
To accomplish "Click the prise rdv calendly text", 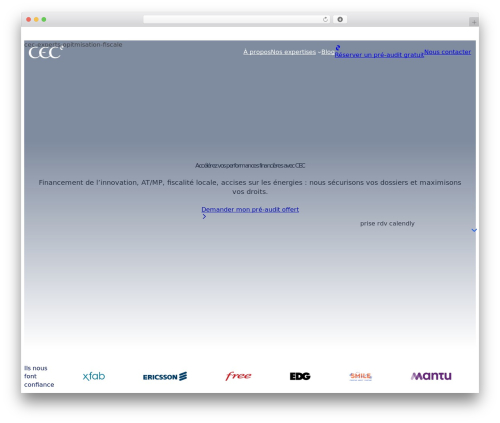I will [x=387, y=223].
